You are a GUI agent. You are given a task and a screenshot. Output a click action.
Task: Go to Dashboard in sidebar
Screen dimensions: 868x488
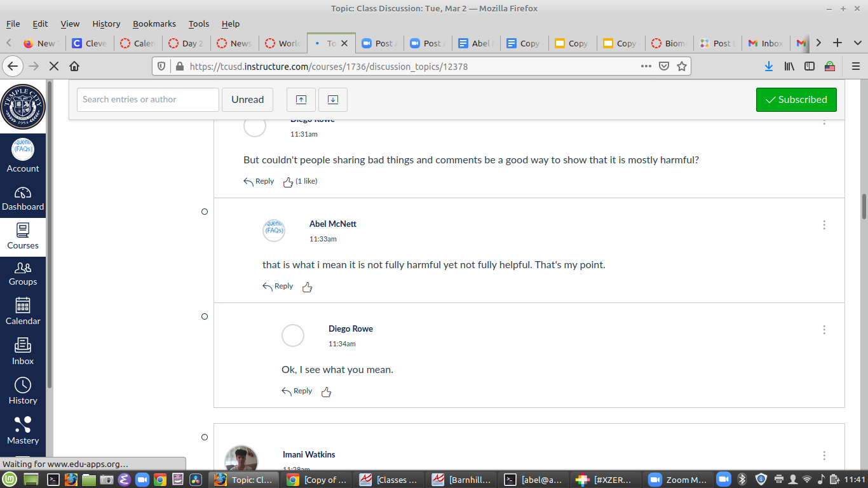(23, 198)
